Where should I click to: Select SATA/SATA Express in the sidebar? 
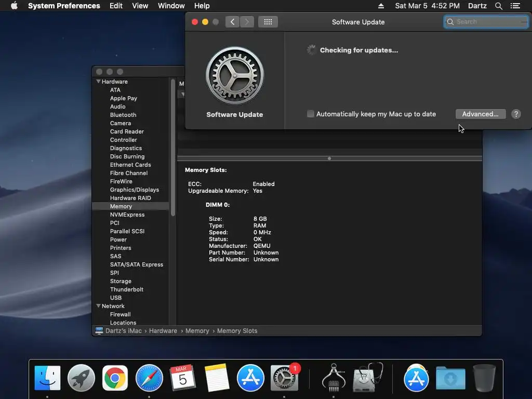tap(137, 264)
